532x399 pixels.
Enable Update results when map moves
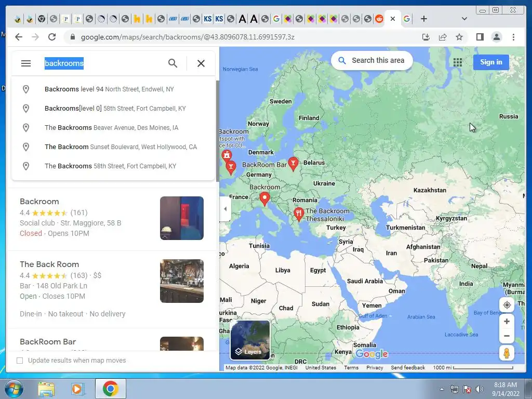tap(20, 361)
